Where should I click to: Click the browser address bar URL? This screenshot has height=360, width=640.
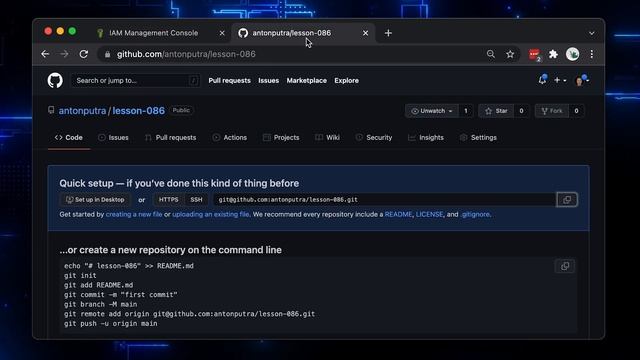[x=186, y=54]
